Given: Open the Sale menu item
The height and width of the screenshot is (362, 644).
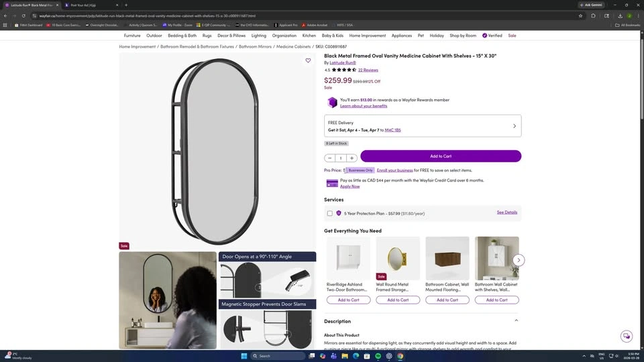Looking at the screenshot, I should 512,36.
